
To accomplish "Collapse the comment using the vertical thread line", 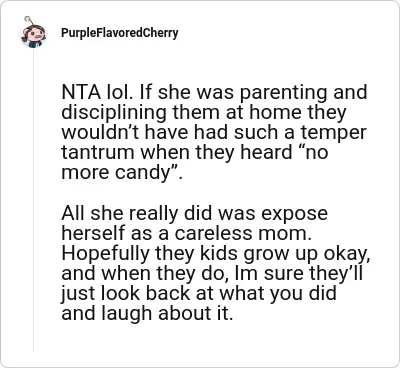I will click(x=33, y=200).
